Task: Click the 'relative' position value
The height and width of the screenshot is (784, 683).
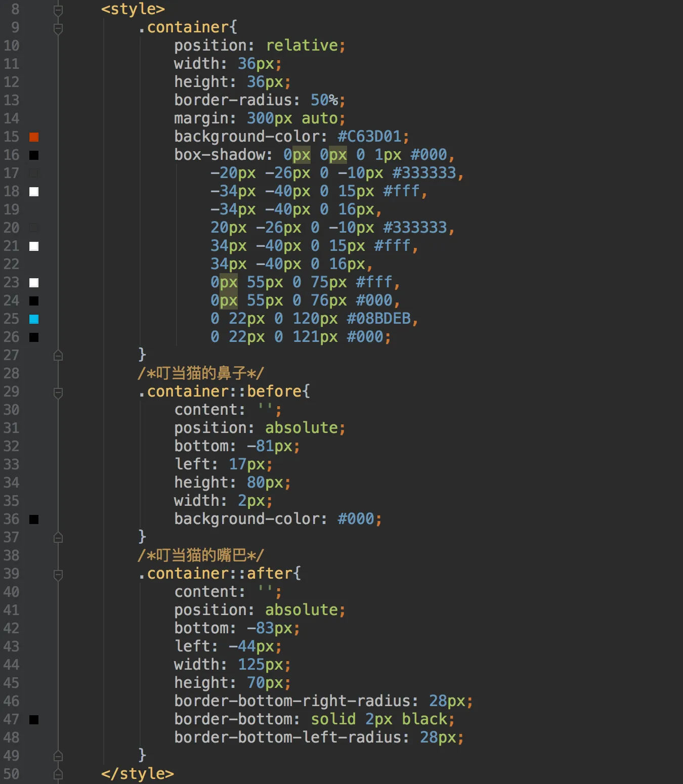Action: [x=302, y=46]
